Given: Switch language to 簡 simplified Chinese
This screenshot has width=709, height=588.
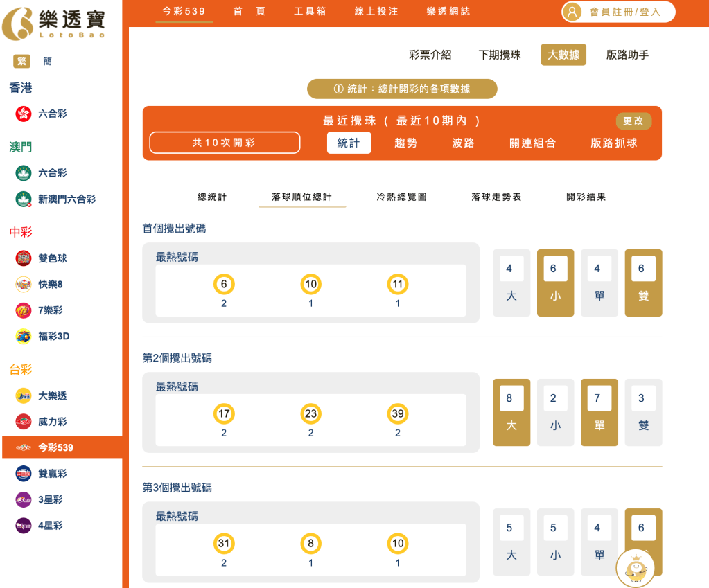Looking at the screenshot, I should click(48, 61).
